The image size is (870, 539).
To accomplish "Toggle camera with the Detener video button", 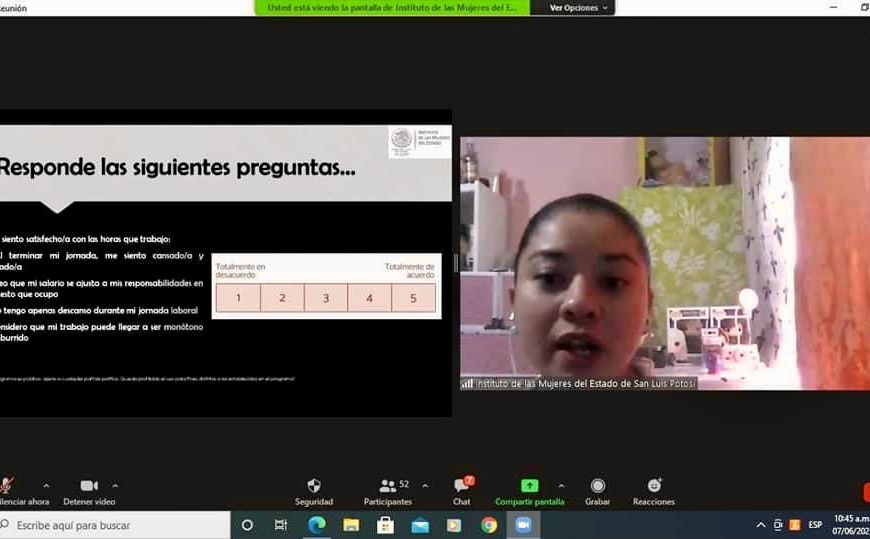I will (x=89, y=490).
